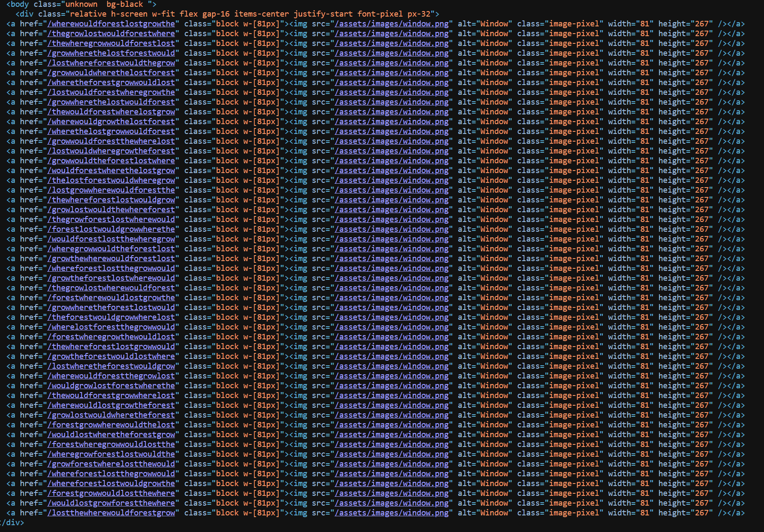Follow the /thewhereforestlostwouldgrow href link
This screenshot has height=532, width=764.
111,200
